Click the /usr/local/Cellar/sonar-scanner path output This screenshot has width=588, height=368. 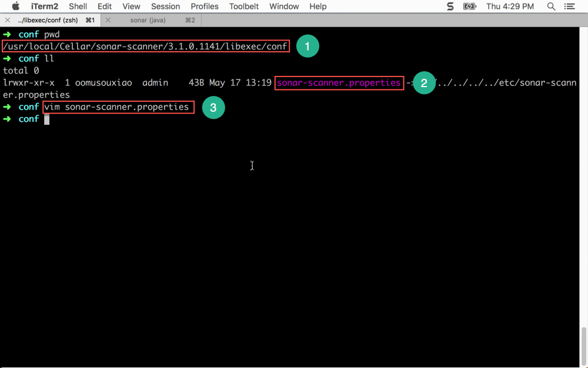145,47
